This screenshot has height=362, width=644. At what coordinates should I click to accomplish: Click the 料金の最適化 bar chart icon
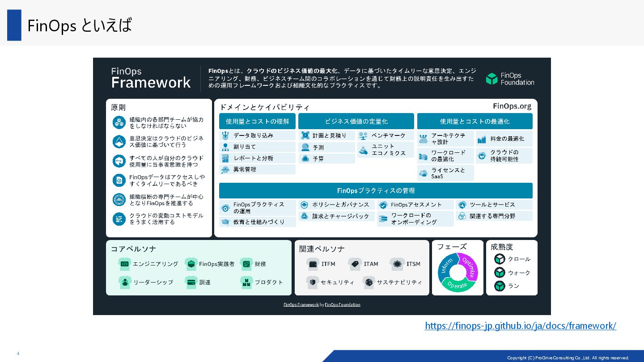tap(482, 139)
